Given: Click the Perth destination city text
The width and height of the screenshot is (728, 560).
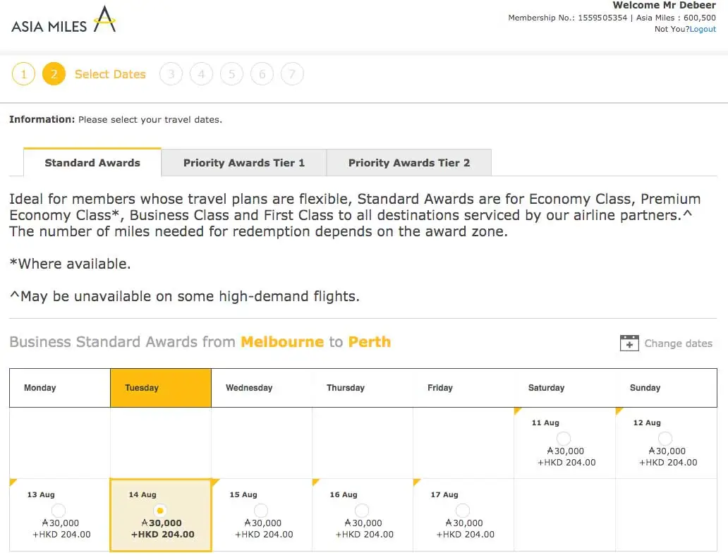Looking at the screenshot, I should [x=370, y=342].
